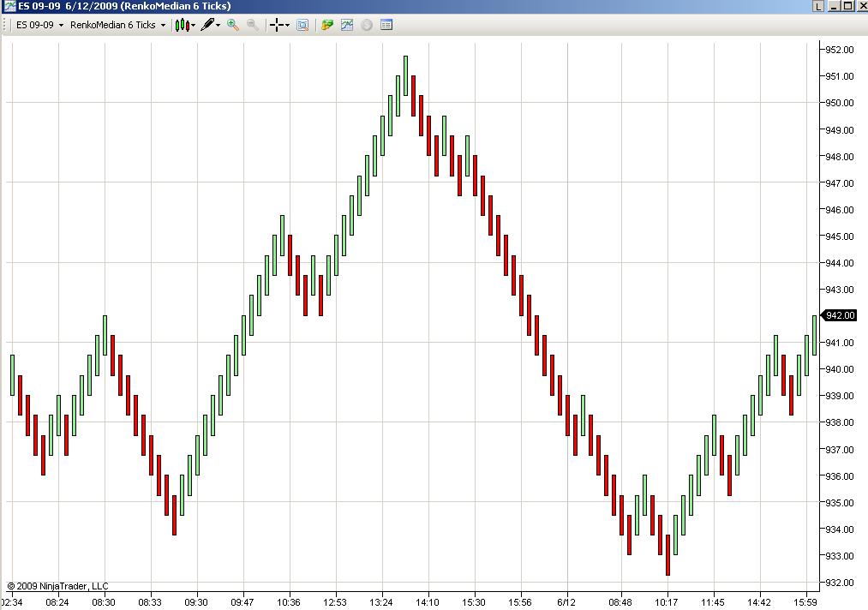
Task: Click the 15:56 time axis label
Action: pos(520,602)
